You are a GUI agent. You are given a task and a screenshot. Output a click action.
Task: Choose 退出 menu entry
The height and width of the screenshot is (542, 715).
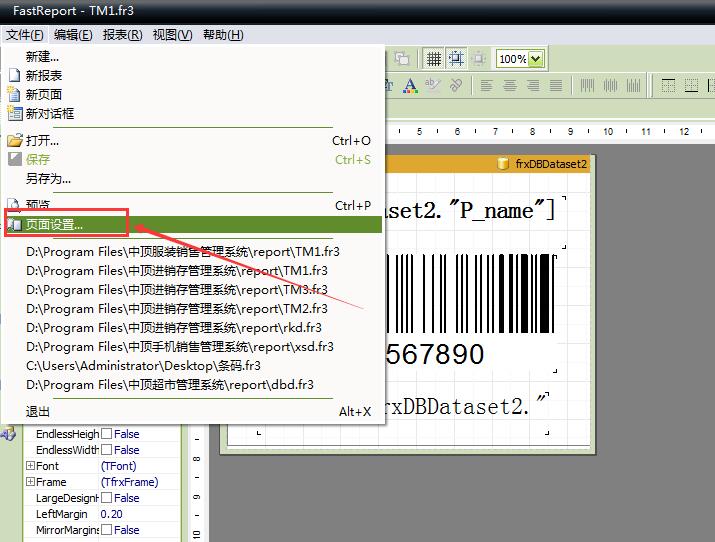[193, 411]
